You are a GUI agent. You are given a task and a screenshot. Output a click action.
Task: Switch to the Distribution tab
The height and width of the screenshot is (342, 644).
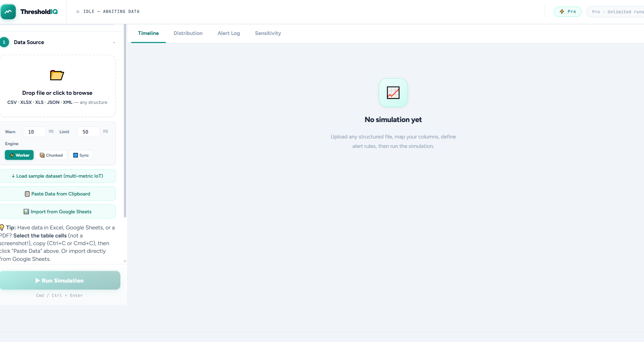188,33
